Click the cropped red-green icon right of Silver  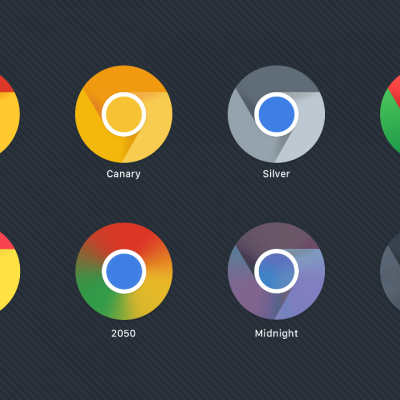tap(390, 114)
